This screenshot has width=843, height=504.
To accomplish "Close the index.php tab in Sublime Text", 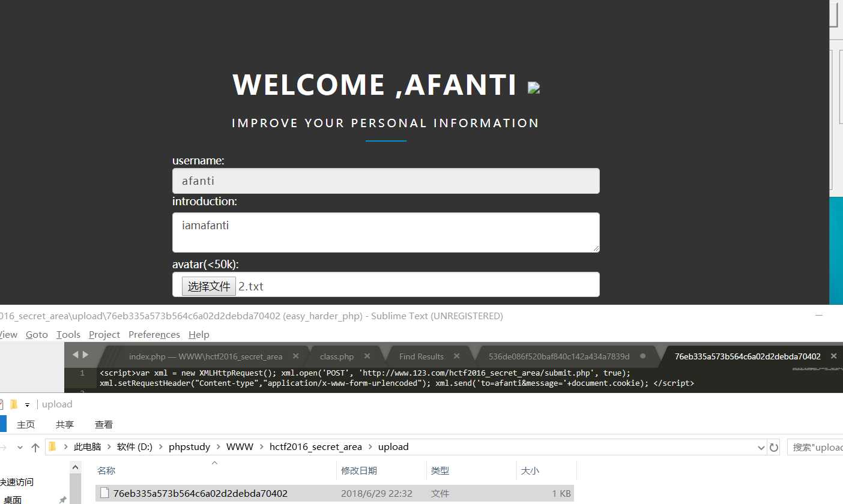I will coord(295,356).
